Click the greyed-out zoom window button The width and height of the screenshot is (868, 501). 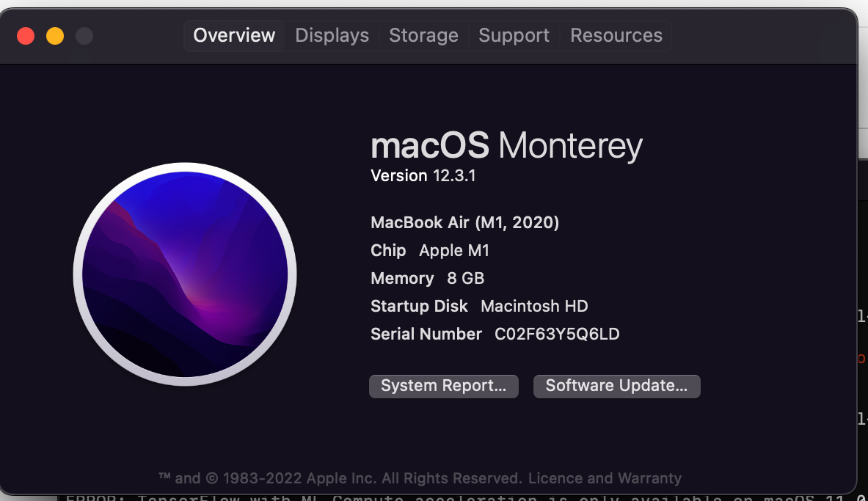click(x=84, y=35)
